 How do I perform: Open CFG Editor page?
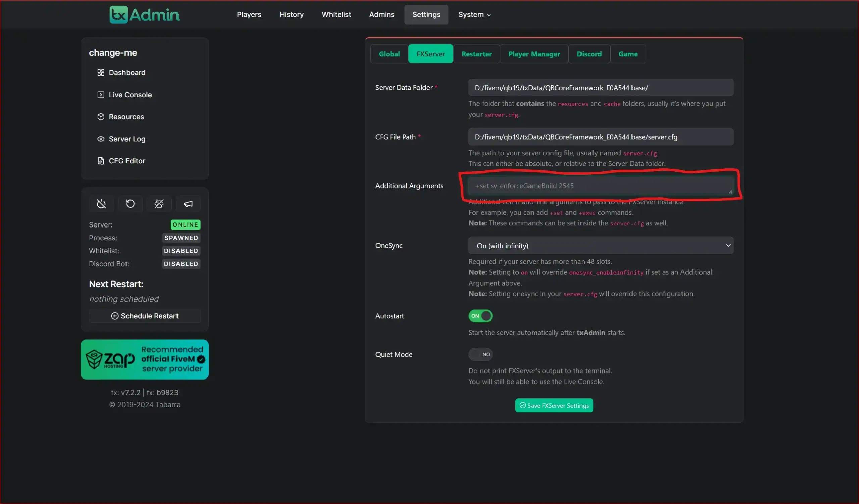click(127, 161)
